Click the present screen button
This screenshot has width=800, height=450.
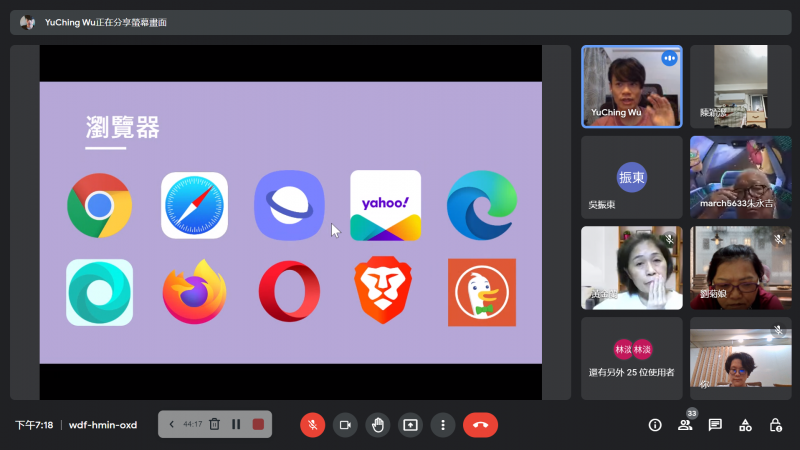pos(410,424)
